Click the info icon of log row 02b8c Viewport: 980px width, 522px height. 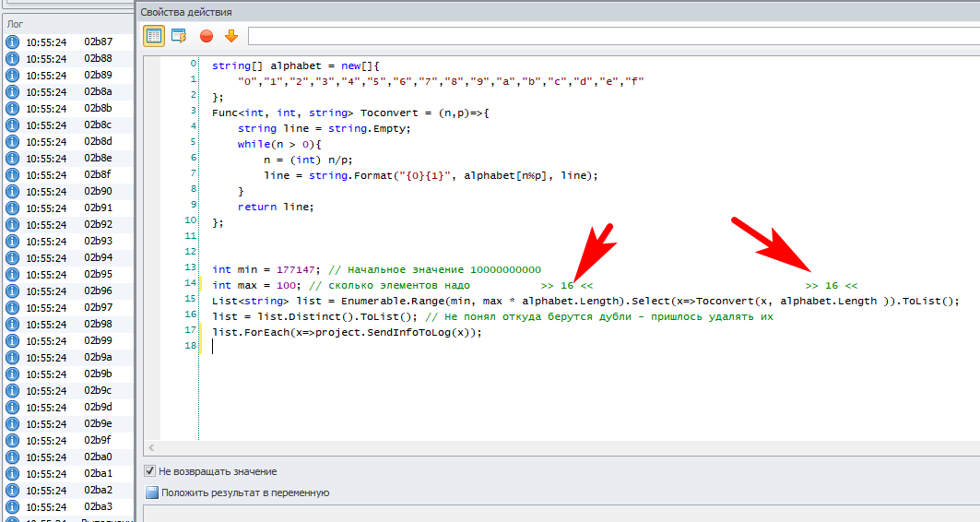[x=13, y=125]
